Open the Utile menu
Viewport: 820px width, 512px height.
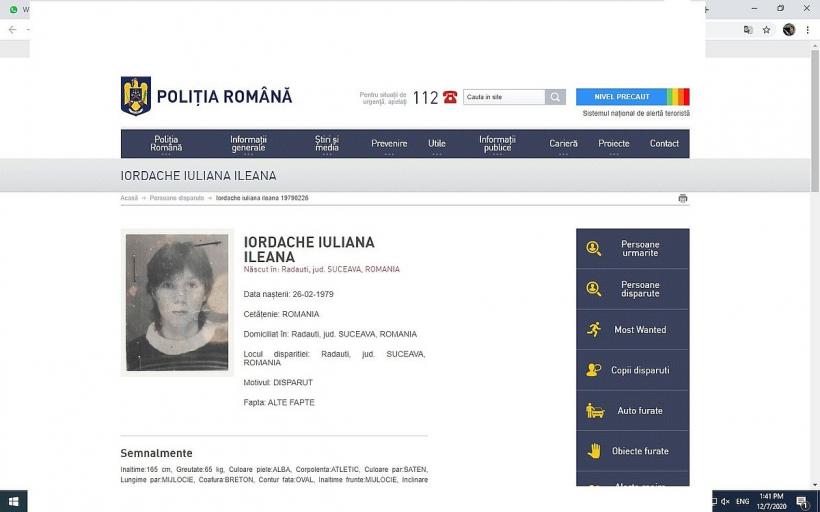437,143
